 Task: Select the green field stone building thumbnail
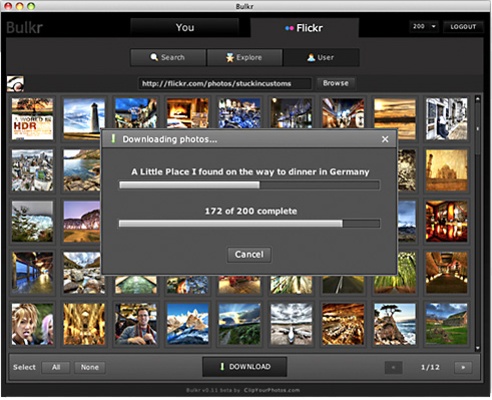446,324
